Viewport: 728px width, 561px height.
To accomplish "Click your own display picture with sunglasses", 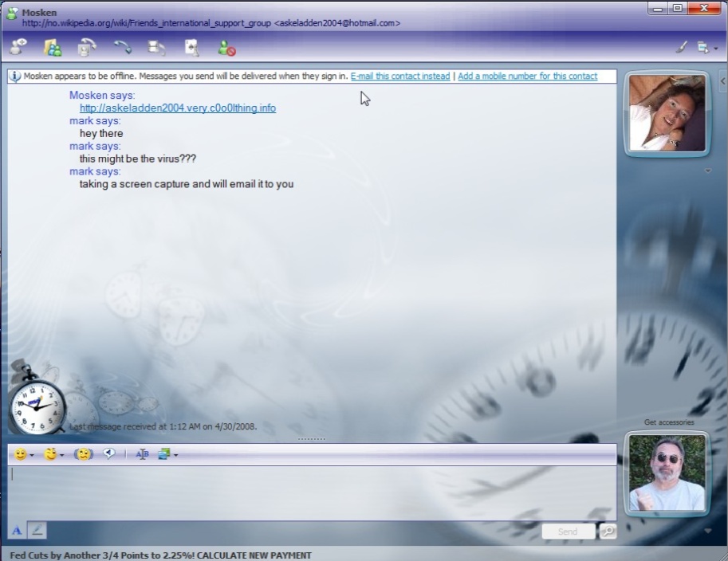I will [667, 473].
